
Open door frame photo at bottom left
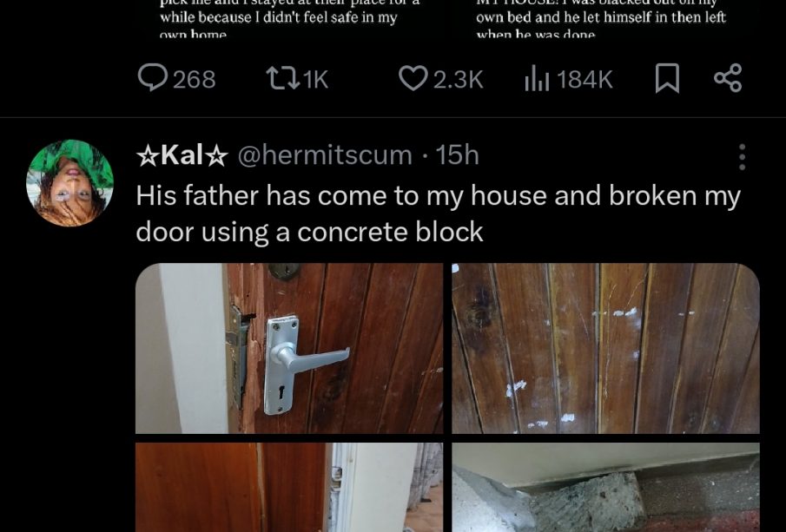coord(289,487)
